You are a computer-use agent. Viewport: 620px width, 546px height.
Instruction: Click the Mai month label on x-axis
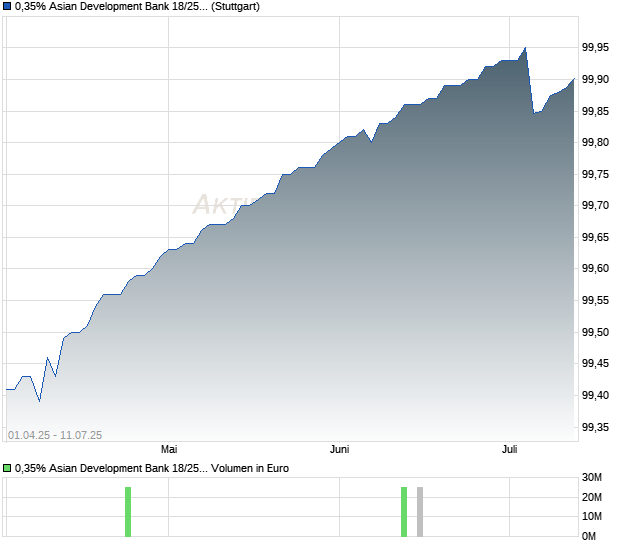point(169,449)
